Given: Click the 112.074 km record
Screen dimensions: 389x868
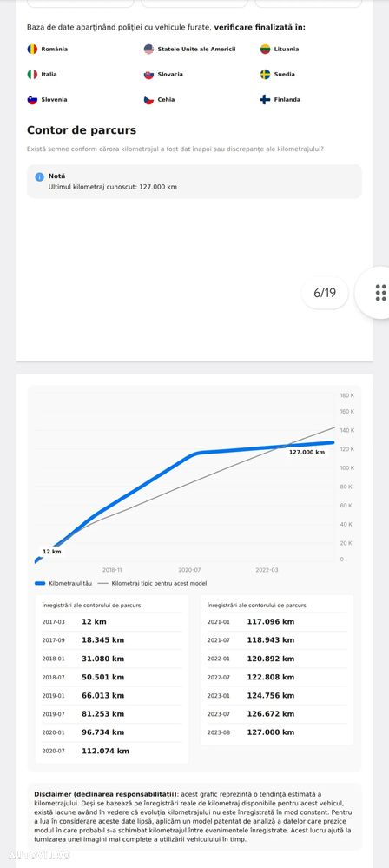Looking at the screenshot, I should click(111, 752).
